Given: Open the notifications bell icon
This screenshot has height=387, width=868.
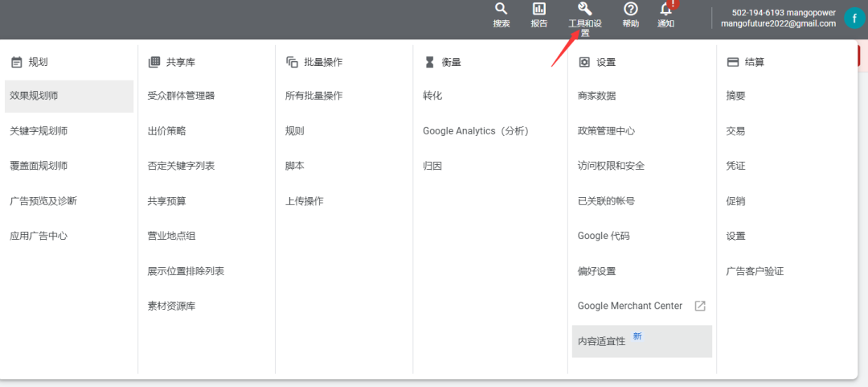Looking at the screenshot, I should pos(666,9).
